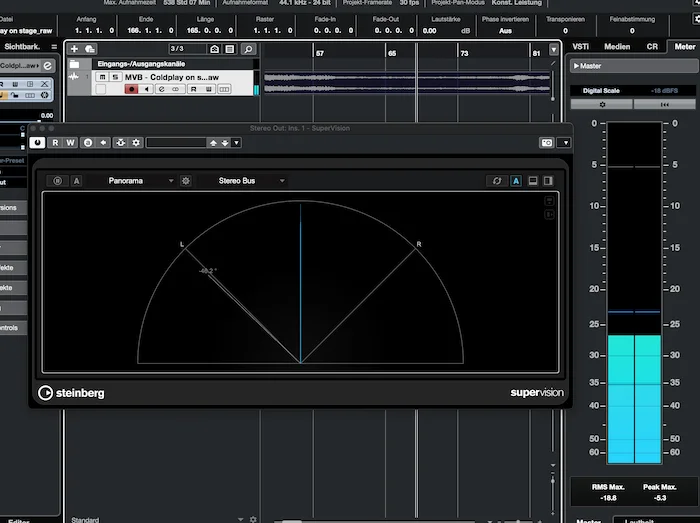Open Panorama module type dropdown
The height and width of the screenshot is (523, 700).
140,181
